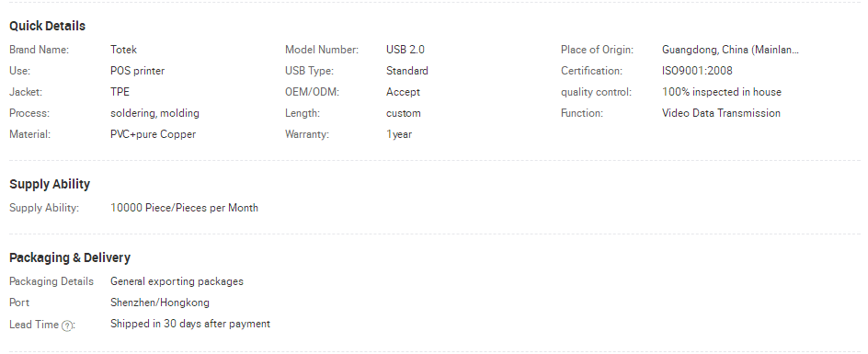This screenshot has height=354, width=868.
Task: Click the POS printer use value
Action: [137, 71]
